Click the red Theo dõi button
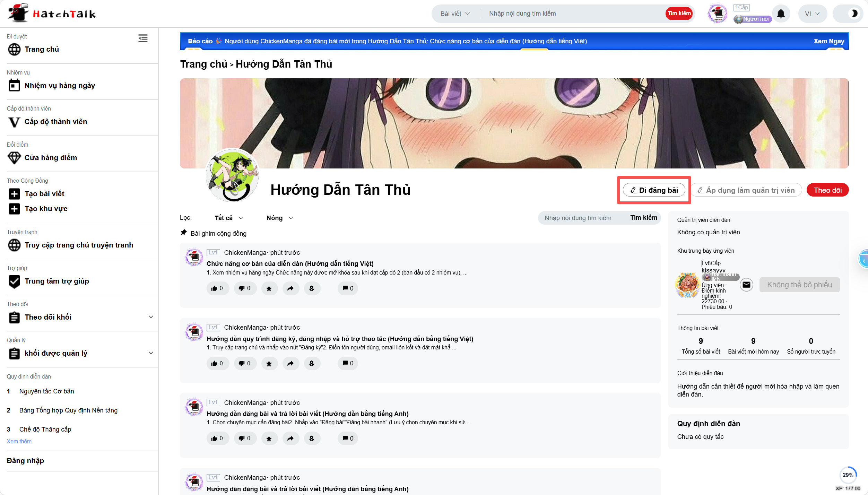Screen dimensions: 868x495 pos(827,190)
